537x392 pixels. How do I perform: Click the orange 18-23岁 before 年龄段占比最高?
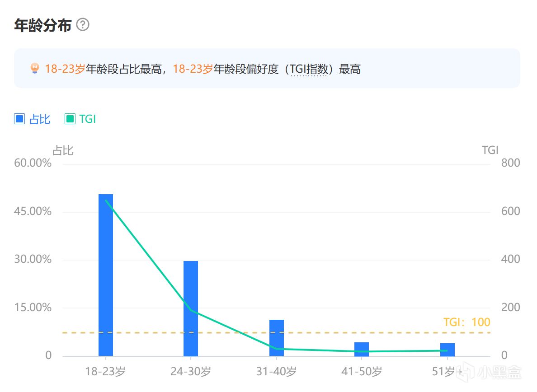point(65,70)
